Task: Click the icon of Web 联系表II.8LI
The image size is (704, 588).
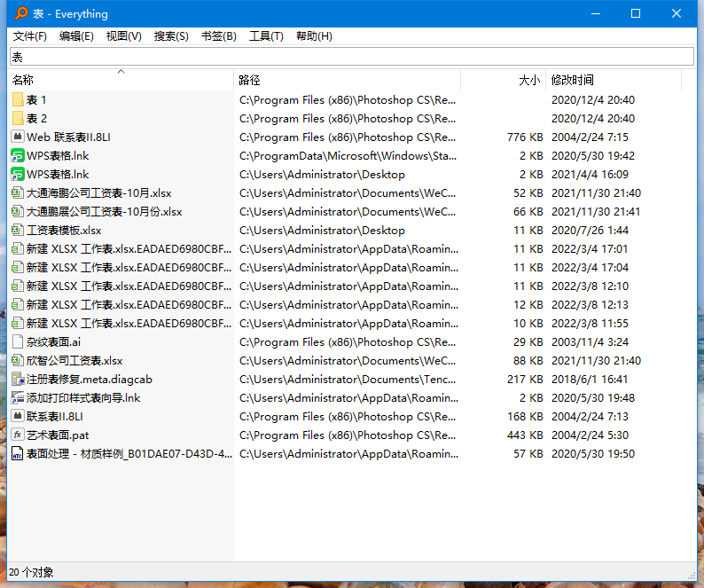Action: tap(18, 137)
